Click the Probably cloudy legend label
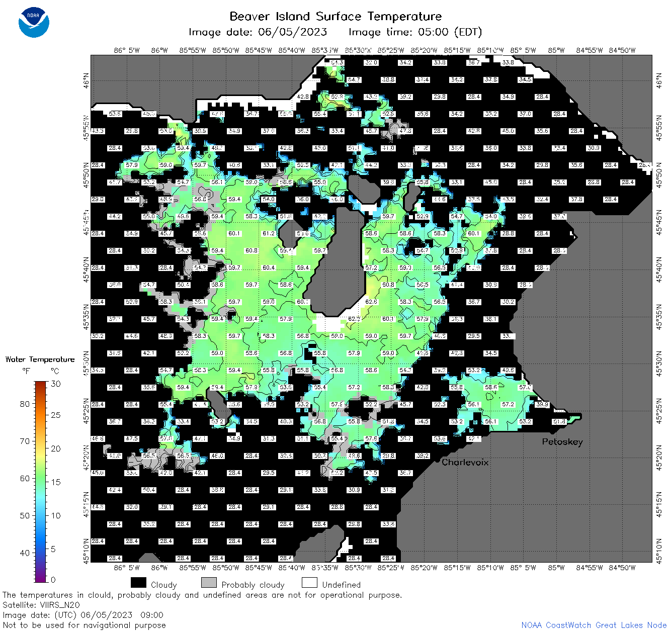The width and height of the screenshot is (672, 633). point(253,585)
